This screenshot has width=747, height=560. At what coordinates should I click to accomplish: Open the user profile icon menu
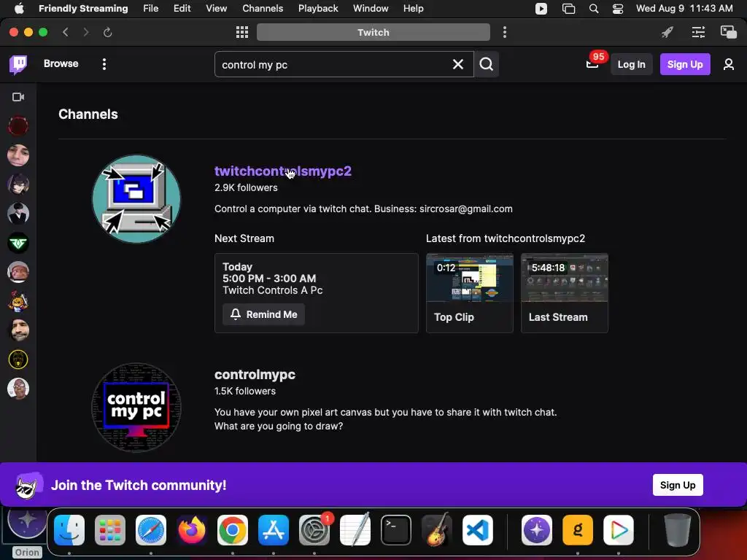coord(729,64)
